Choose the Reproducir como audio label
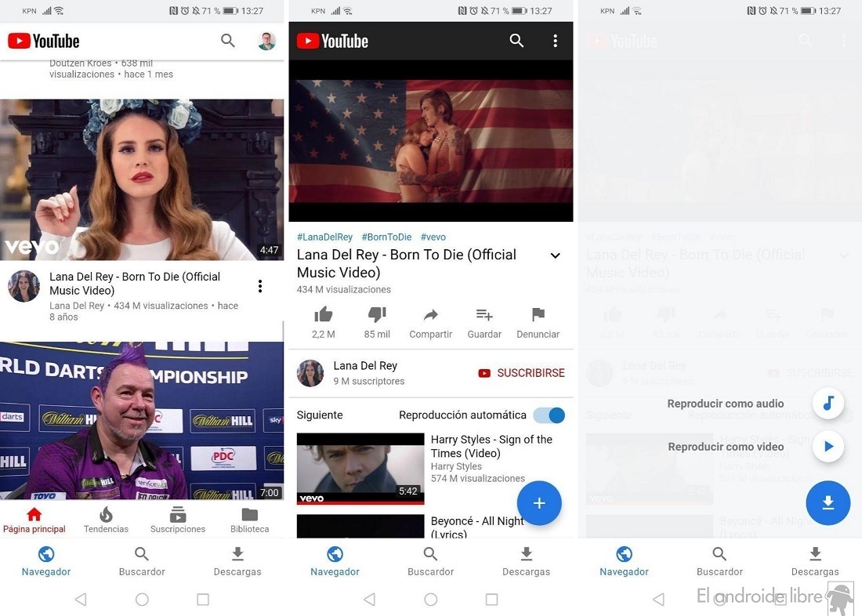This screenshot has height=616, width=862. click(x=726, y=404)
